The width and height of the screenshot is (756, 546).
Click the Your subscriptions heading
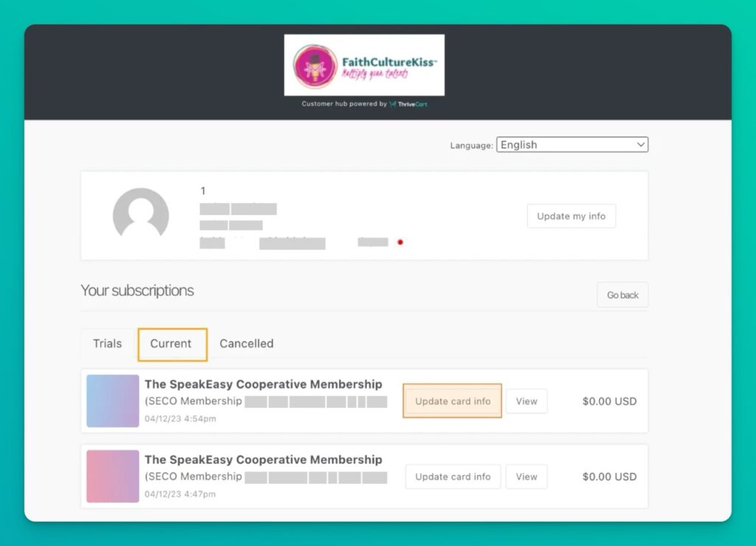coord(137,291)
